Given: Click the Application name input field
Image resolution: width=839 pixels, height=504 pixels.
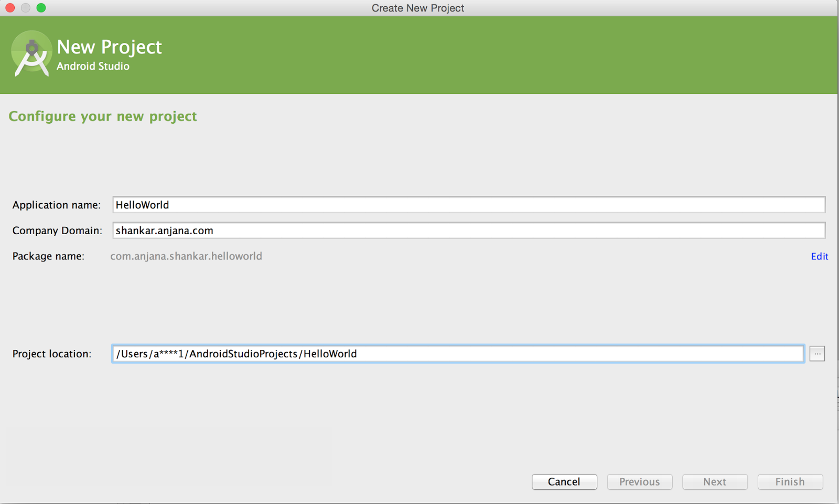Looking at the screenshot, I should coord(468,205).
